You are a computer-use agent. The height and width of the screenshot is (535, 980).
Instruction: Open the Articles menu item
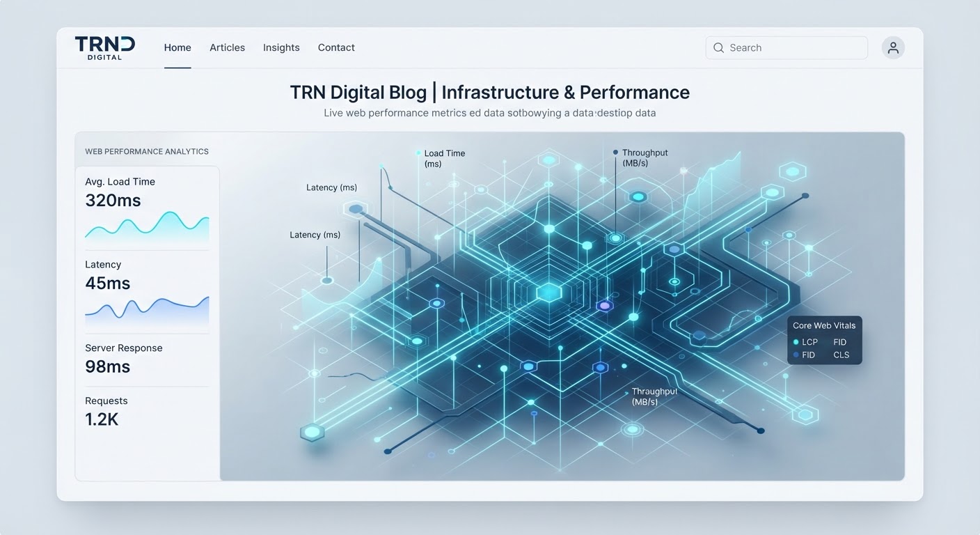point(227,47)
